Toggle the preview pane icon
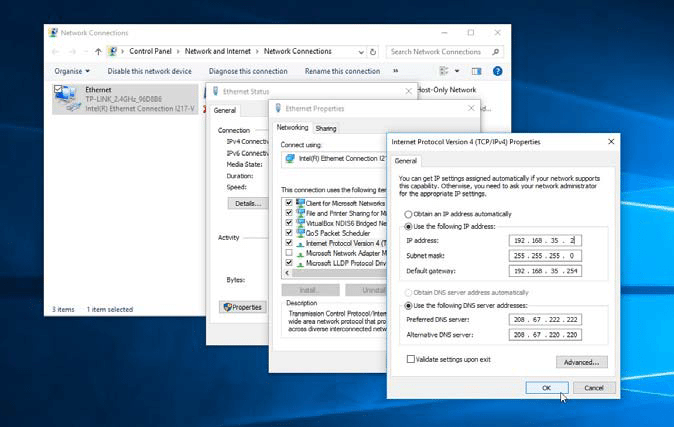This screenshot has height=427, width=674. (x=476, y=71)
